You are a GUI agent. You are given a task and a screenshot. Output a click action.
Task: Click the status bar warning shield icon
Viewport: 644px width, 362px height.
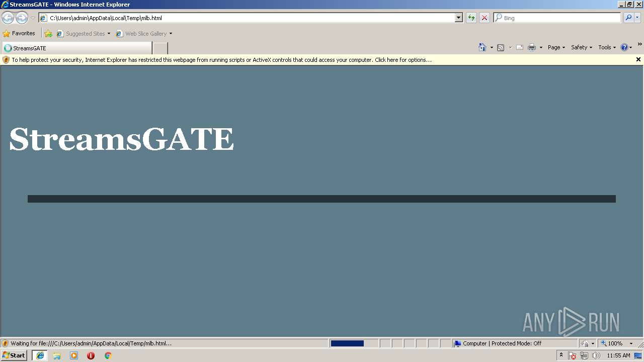(x=5, y=343)
